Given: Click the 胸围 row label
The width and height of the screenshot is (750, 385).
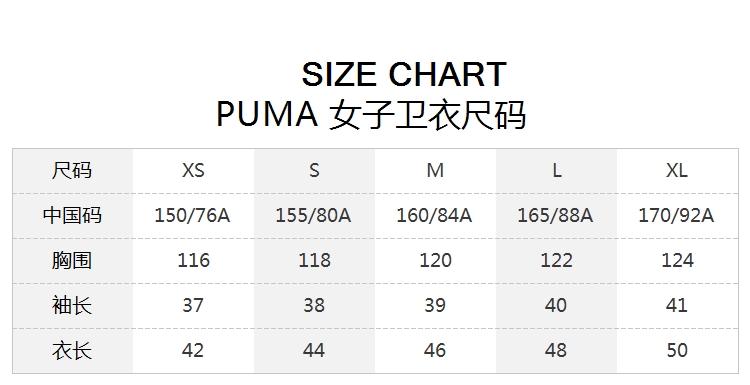Looking at the screenshot, I should 72,261.
